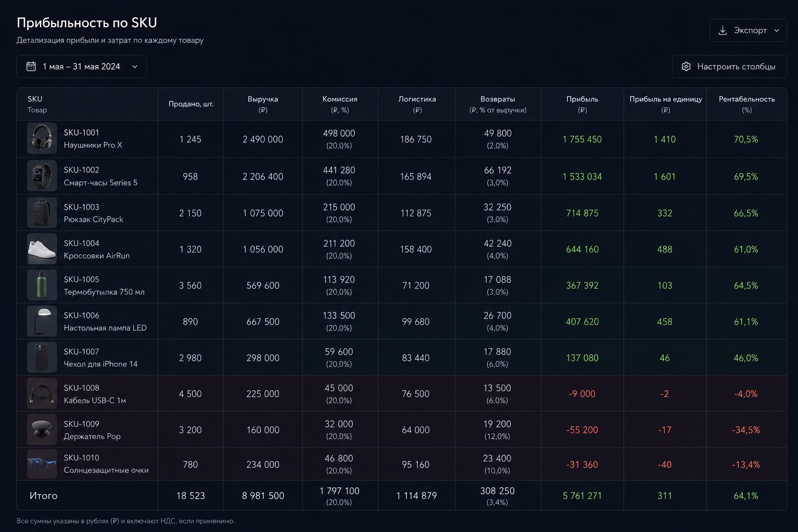This screenshot has width=798, height=532.
Task: Click the Чехол для iPhone 14 product name
Action: point(101,364)
